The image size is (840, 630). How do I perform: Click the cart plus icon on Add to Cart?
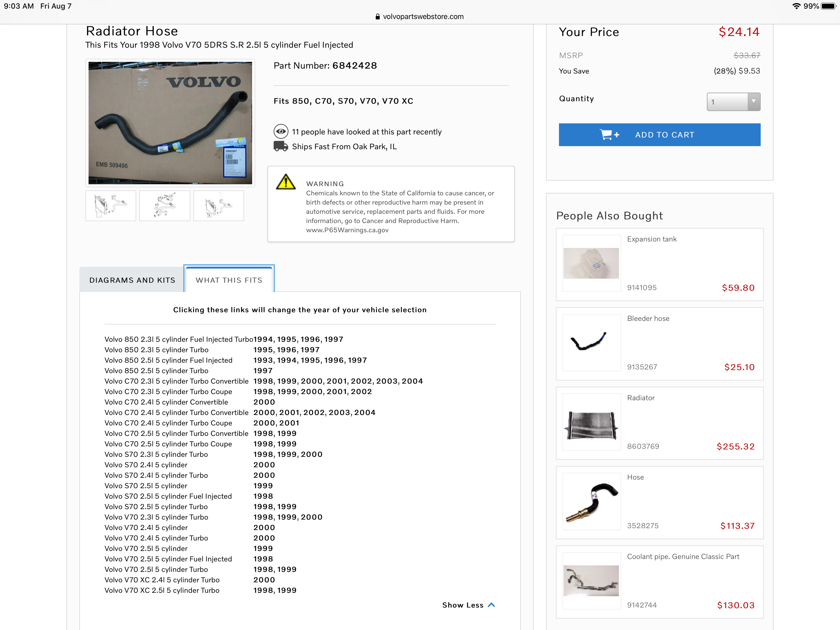pos(609,134)
